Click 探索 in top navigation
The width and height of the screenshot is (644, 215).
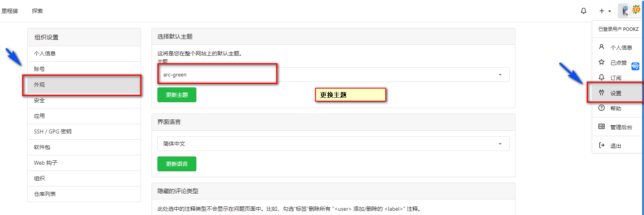coord(37,11)
